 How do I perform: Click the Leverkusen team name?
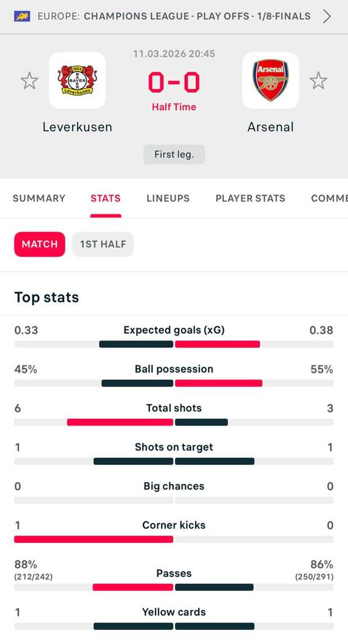77,127
